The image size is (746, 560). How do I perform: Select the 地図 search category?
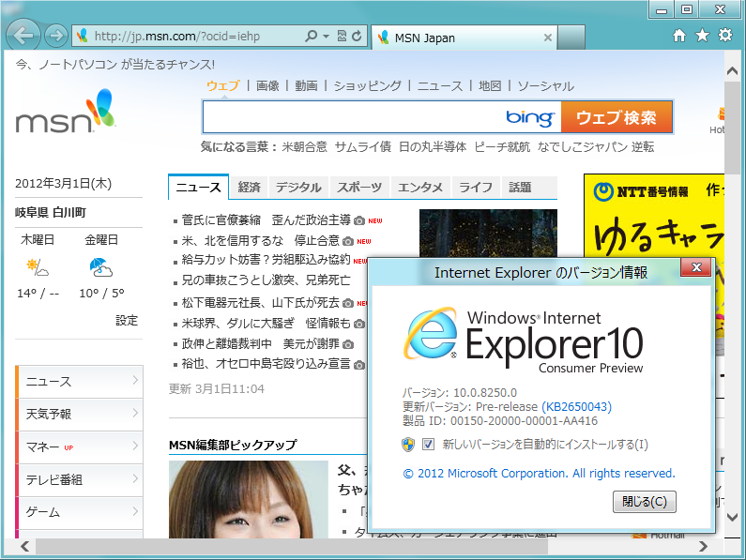490,85
